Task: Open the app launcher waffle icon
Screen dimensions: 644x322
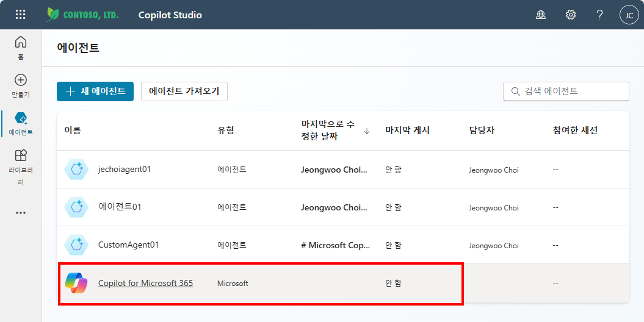Action: click(21, 15)
